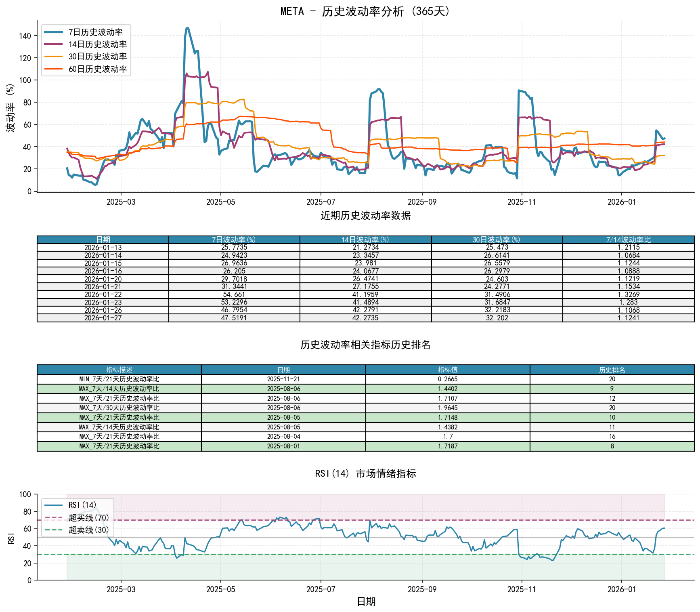Click the volatility spike peak near 2025-04
This screenshot has height=612, width=700.
coord(188,28)
